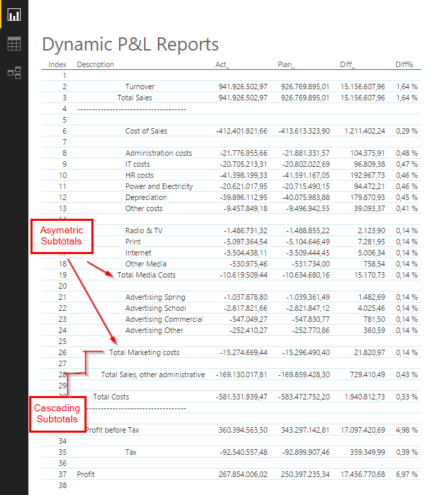Select the Turnover row description
The image size is (448, 495).
click(x=140, y=87)
